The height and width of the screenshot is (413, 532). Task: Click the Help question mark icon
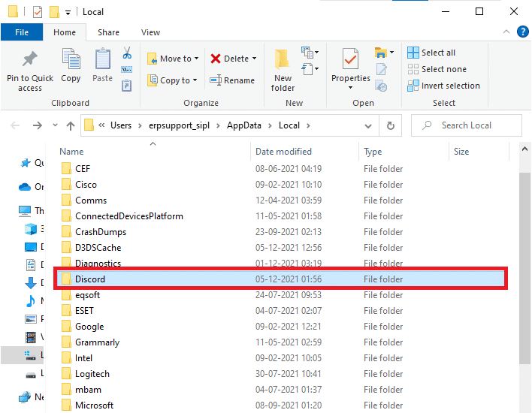522,32
